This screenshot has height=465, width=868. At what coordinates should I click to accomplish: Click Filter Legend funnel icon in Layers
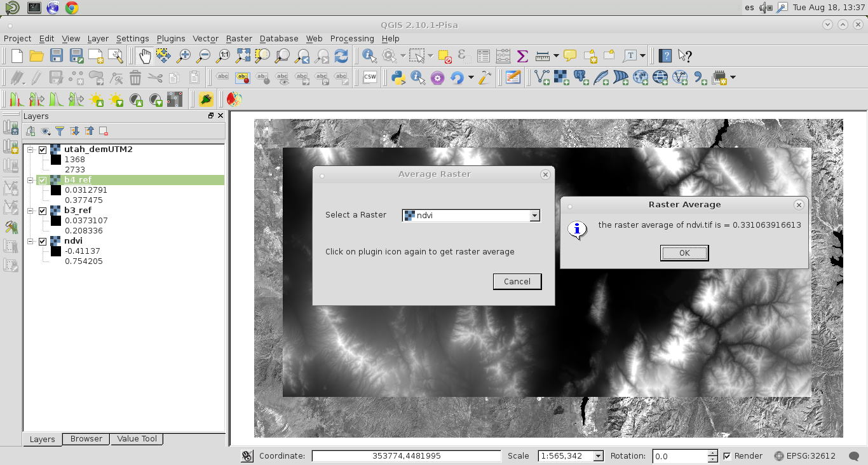60,131
